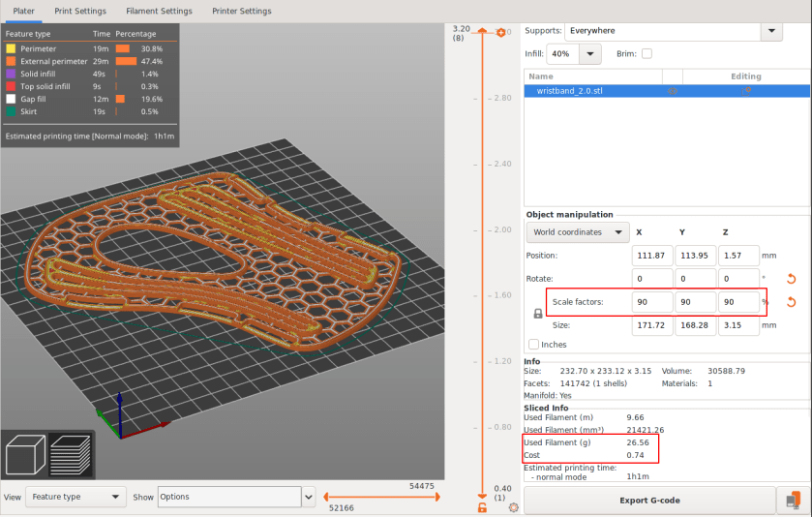Toggle the scale proportions lock icon

[538, 314]
